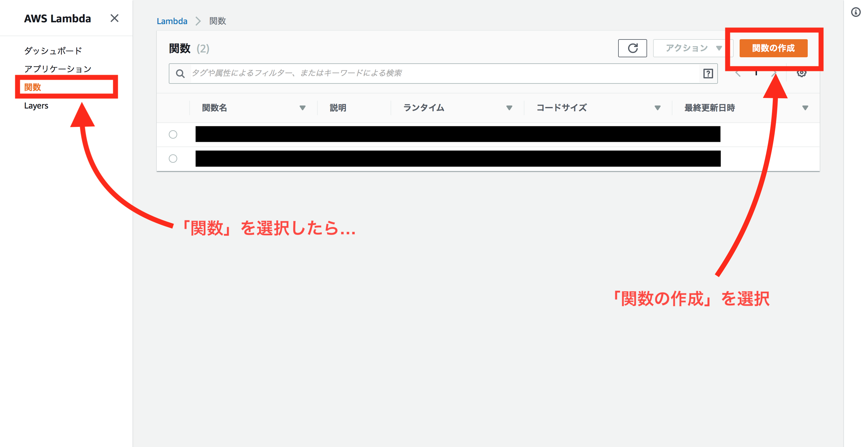Click the ランタイム column header text
Image resolution: width=868 pixels, height=447 pixels.
click(x=423, y=108)
